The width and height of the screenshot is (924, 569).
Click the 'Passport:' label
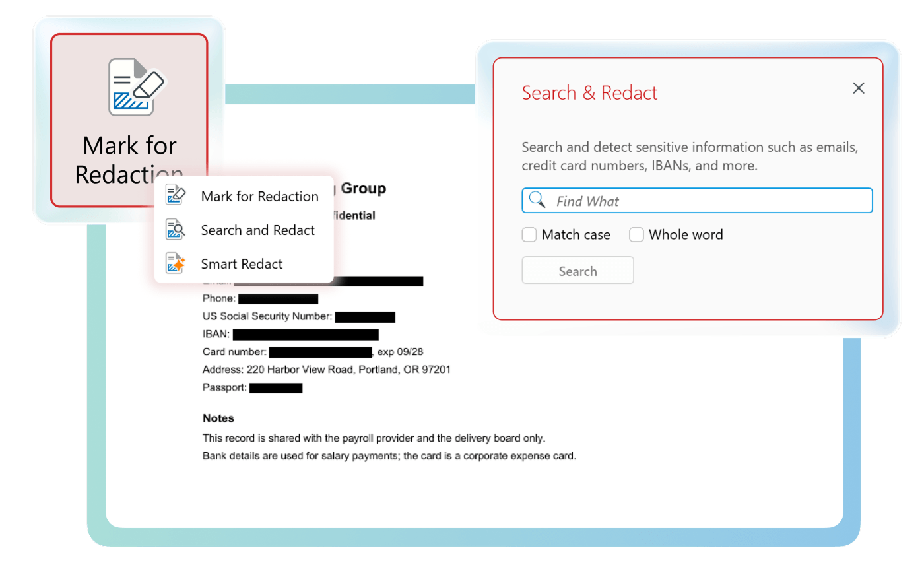[x=225, y=387]
